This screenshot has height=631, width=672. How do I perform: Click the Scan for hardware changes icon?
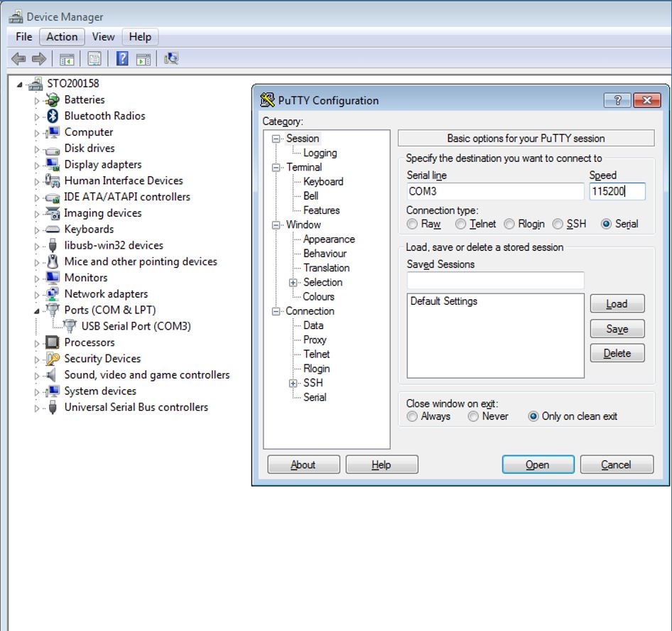[x=171, y=58]
